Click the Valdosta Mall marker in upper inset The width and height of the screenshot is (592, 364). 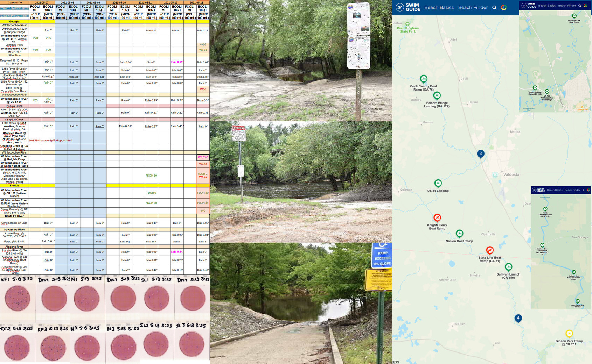(582, 107)
